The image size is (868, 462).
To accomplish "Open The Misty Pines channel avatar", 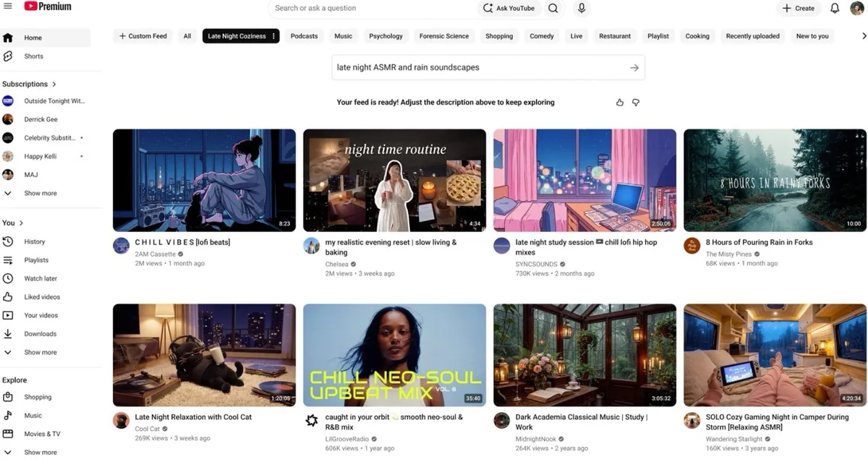I will 692,245.
